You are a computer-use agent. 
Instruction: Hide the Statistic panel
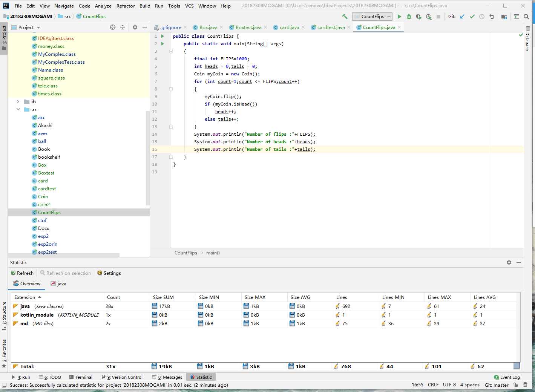tap(519, 262)
